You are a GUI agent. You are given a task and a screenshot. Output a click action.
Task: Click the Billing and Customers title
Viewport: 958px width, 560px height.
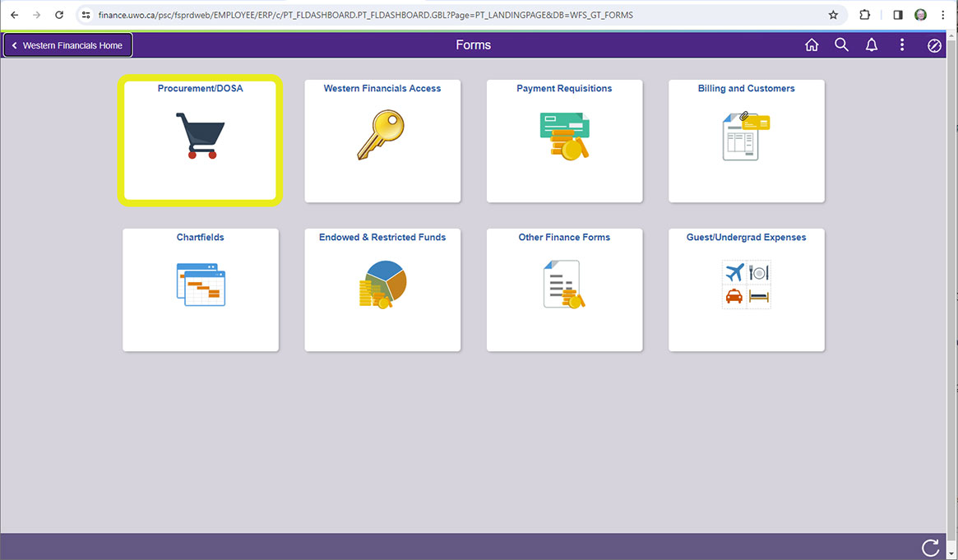point(747,89)
